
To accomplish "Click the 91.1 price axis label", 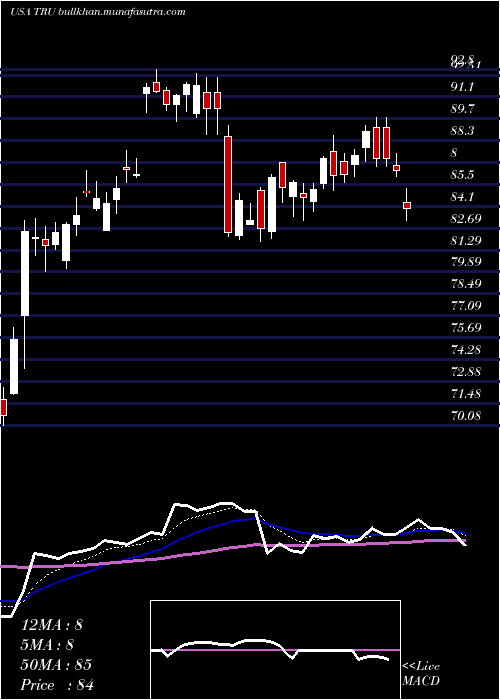I will 462,87.
